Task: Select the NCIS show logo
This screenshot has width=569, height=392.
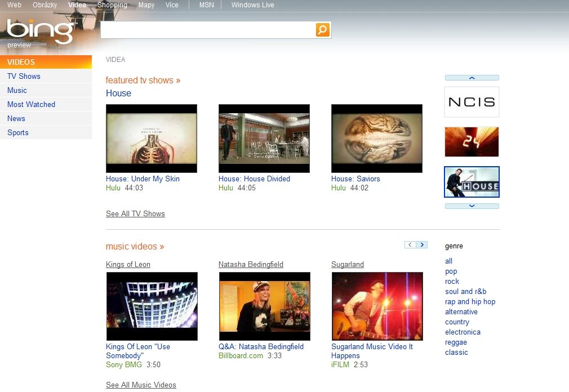Action: (x=472, y=102)
